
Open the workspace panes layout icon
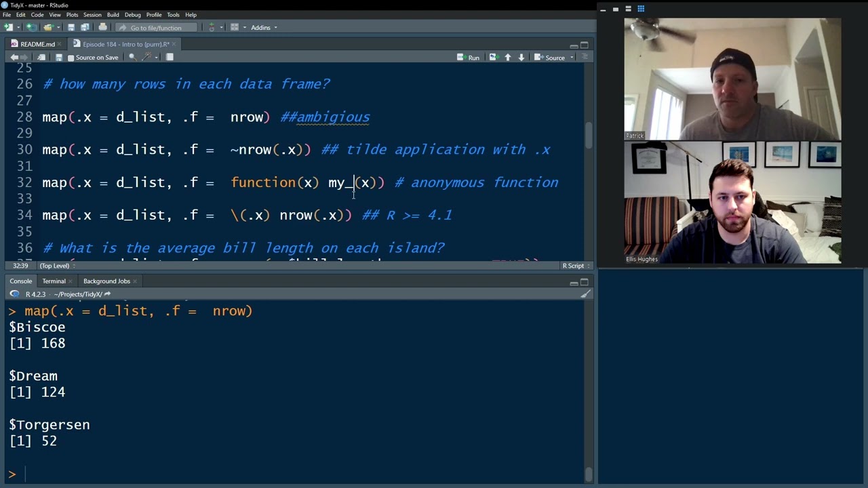tap(235, 27)
